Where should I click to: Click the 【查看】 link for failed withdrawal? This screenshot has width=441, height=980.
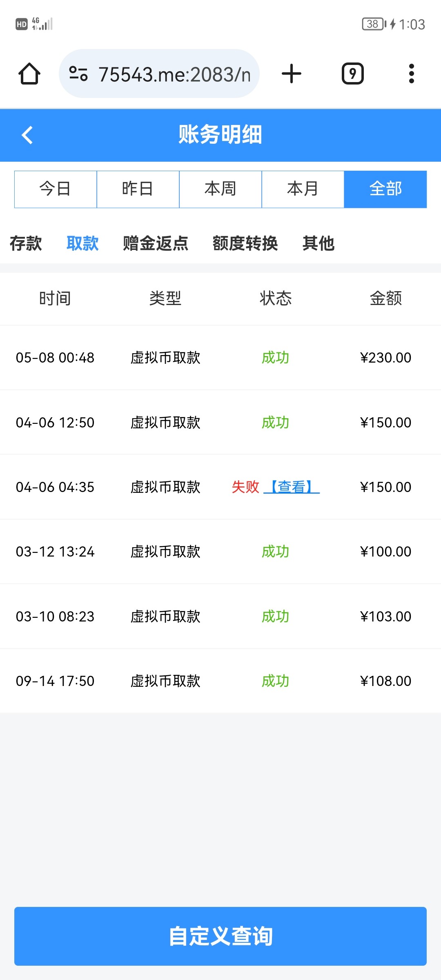pyautogui.click(x=292, y=487)
